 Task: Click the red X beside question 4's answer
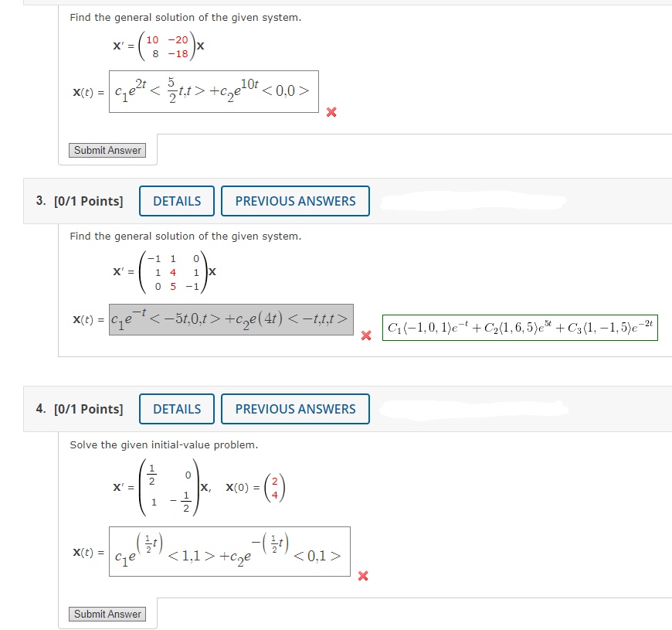point(361,575)
